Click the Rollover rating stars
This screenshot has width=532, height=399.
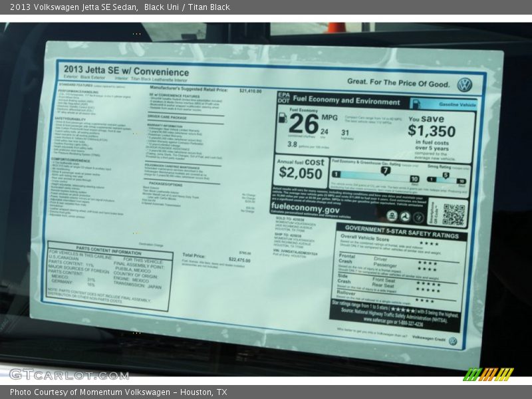tap(425, 301)
